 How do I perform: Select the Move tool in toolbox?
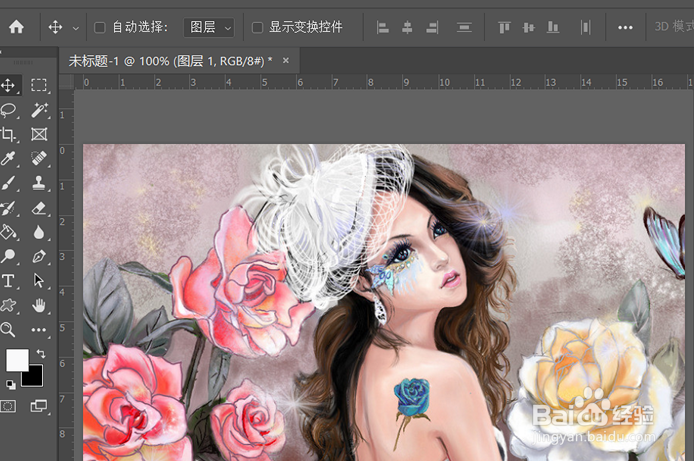(8, 85)
